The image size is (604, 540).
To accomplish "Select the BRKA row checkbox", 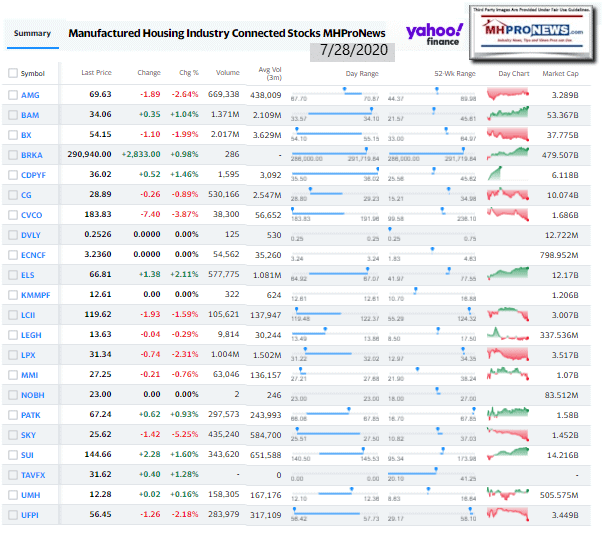I will coord(12,155).
